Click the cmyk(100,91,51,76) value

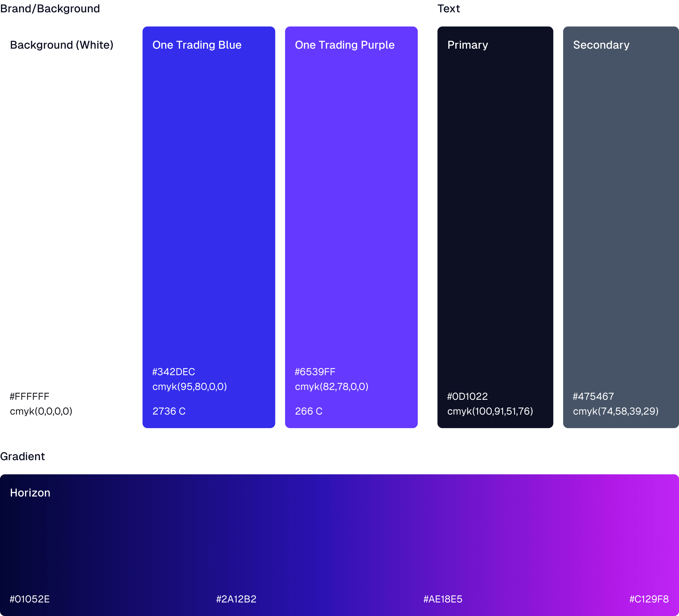tap(490, 411)
